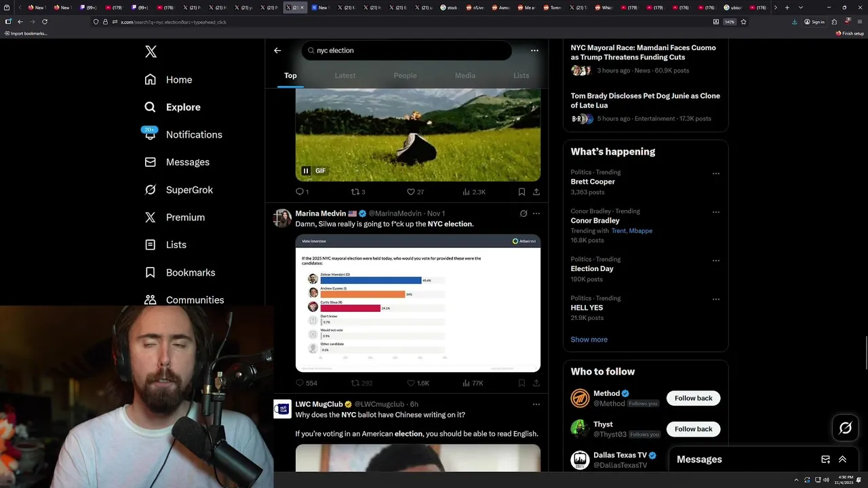Viewport: 868px width, 488px height.
Task: View analytics of Marina Medvin post 77K
Action: click(x=473, y=383)
